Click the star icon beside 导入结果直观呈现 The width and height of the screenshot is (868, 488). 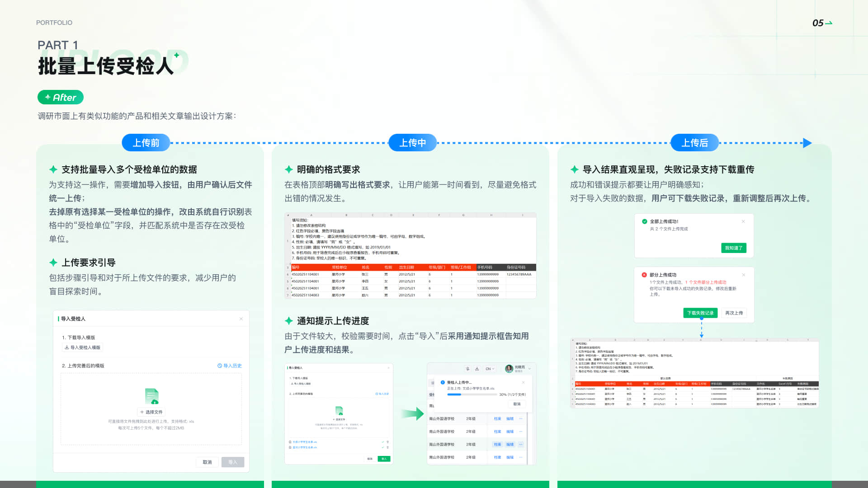coord(575,169)
